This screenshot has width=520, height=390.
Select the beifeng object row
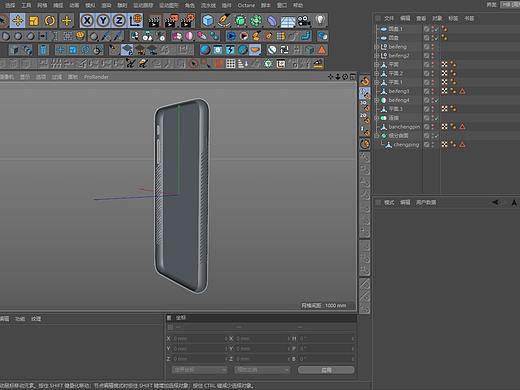tap(397, 47)
